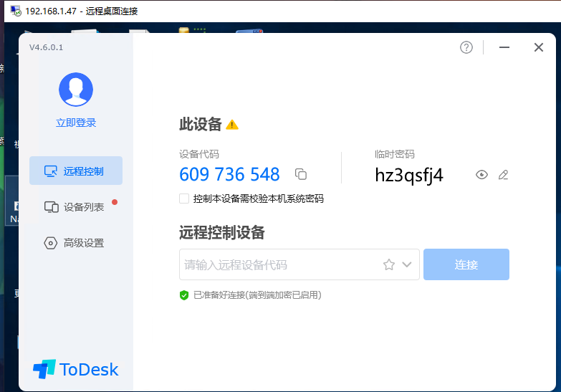Click the favorites star icon
Viewport: 561px width, 392px height.
click(x=389, y=264)
